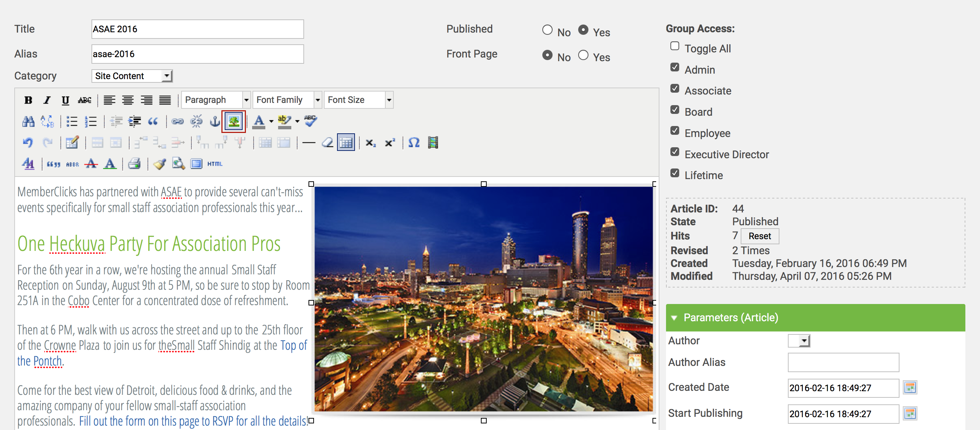
Task: Open the Top of the Pontch link
Action: click(293, 345)
